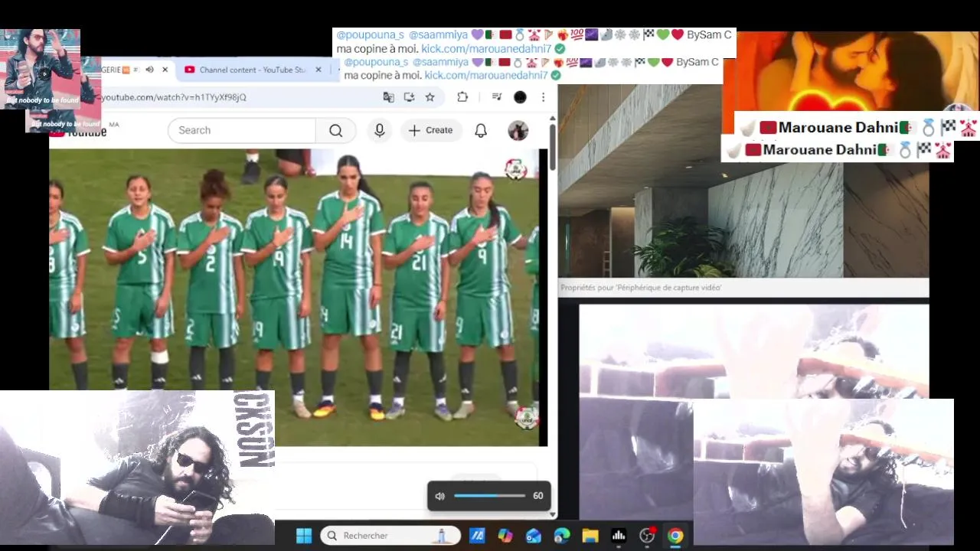Click the volume overlay speaker icon
980x551 pixels.
[439, 496]
